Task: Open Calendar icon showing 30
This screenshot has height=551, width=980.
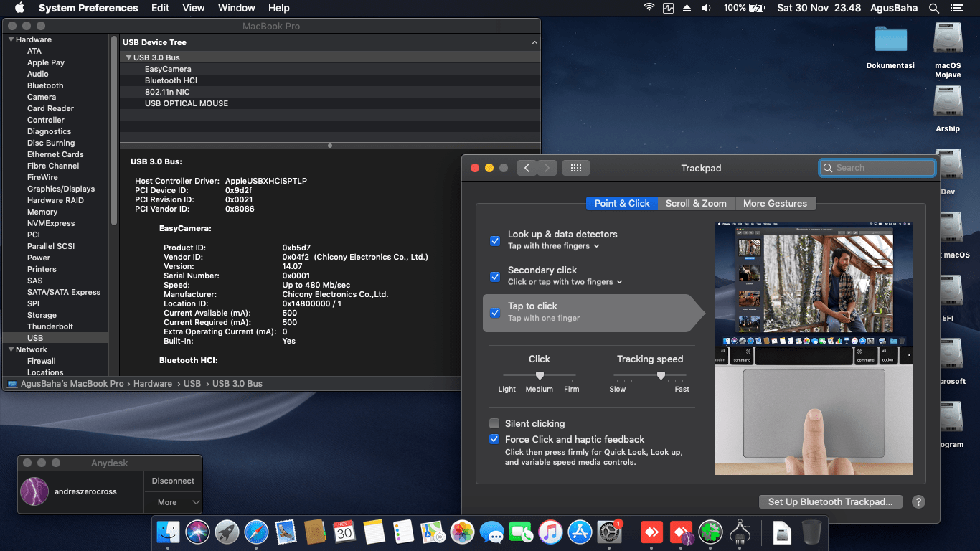Action: coord(344,532)
